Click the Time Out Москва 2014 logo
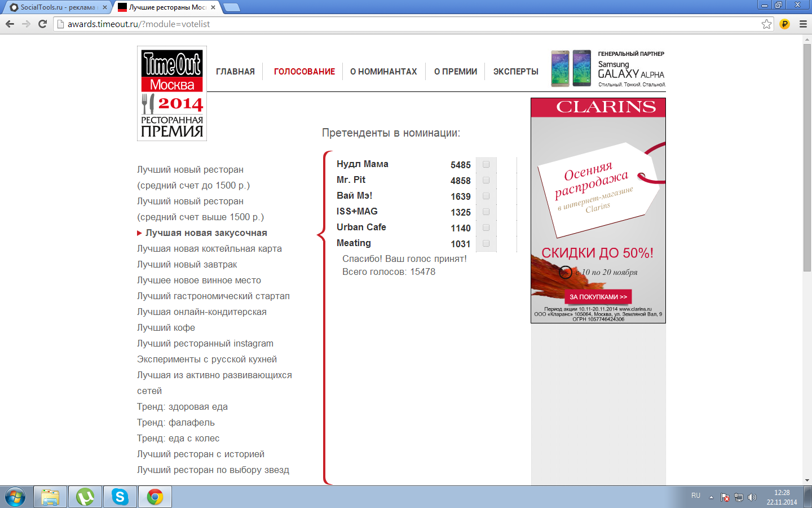 [x=172, y=93]
